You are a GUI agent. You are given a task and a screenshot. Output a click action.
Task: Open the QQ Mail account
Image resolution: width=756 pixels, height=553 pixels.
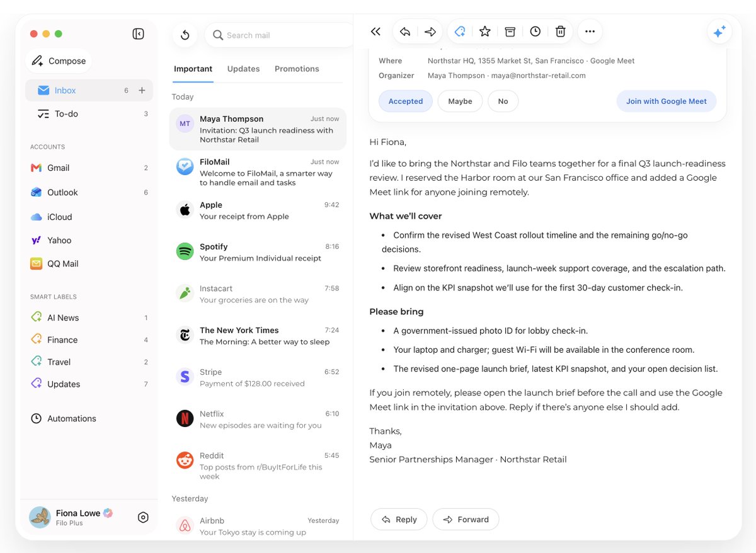coord(88,264)
